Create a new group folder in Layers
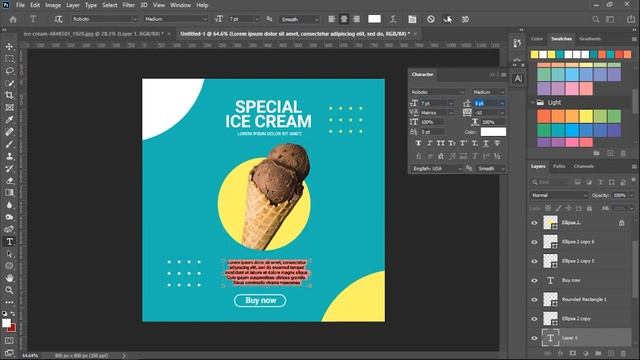640x360 pixels. click(x=598, y=353)
